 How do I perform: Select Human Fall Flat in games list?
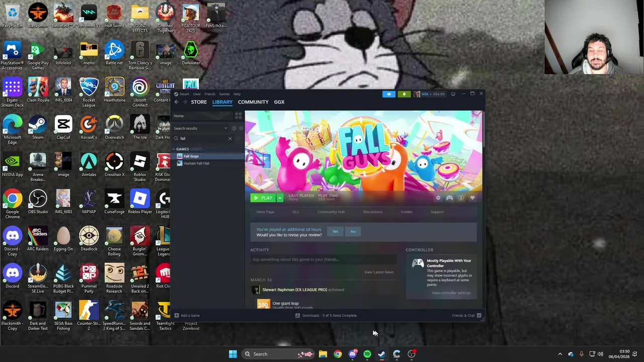click(x=207, y=163)
